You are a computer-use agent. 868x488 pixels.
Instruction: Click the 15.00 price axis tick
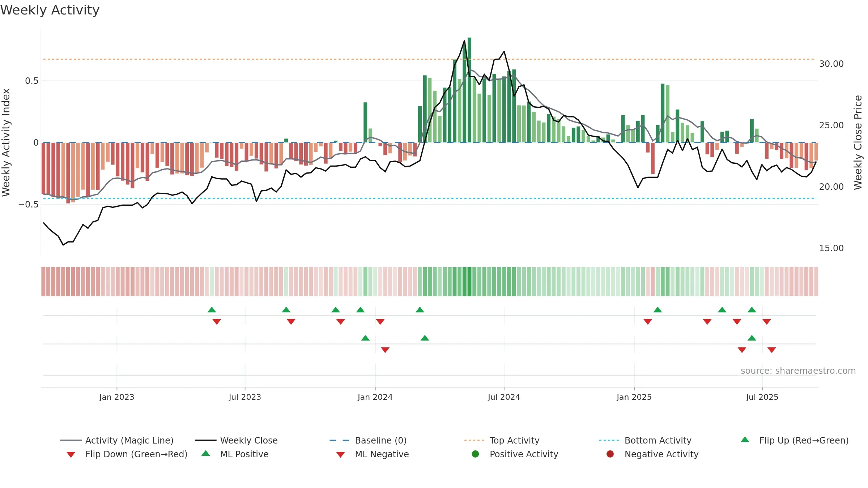pos(831,248)
